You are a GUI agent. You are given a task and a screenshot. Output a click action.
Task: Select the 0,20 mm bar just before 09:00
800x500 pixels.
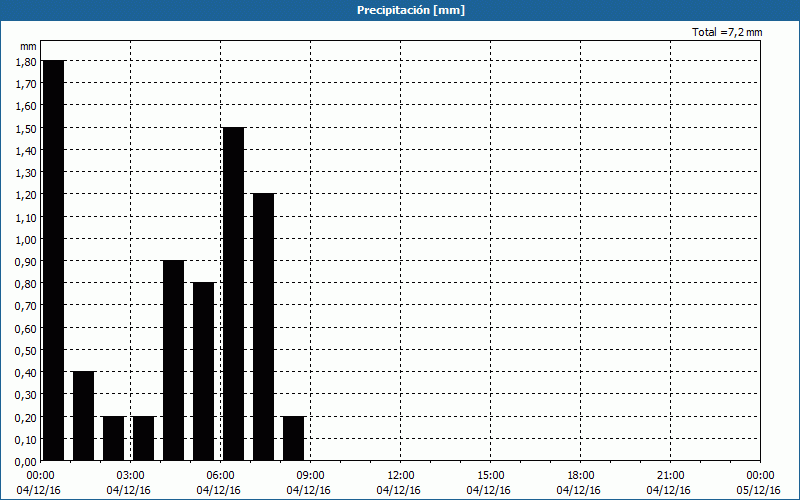pos(294,438)
